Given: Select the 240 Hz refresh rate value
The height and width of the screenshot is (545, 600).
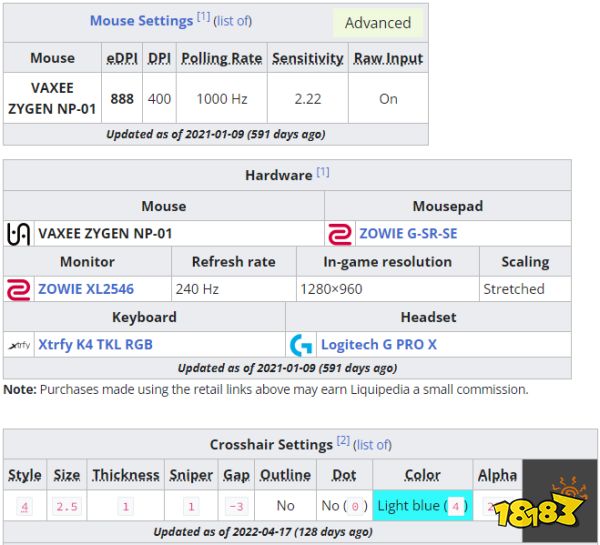Looking at the screenshot, I should pos(197,289).
